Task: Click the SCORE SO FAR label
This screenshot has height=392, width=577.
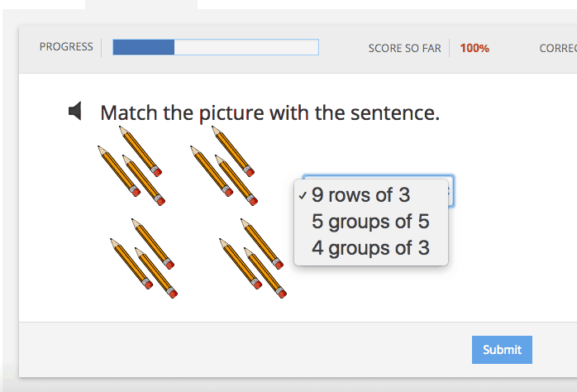Action: pyautogui.click(x=405, y=48)
